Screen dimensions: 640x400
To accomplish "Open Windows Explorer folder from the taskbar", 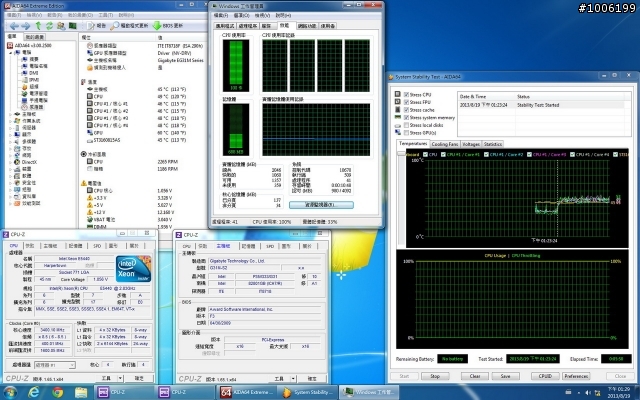I will click(x=81, y=392).
